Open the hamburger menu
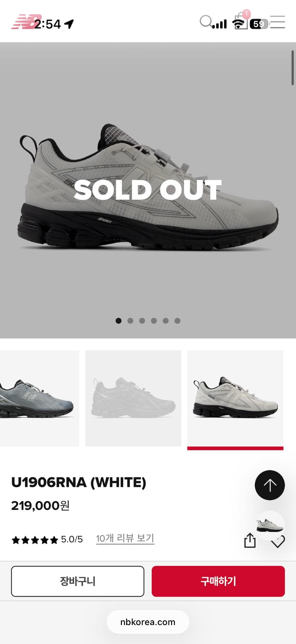The image size is (296, 644). [x=278, y=22]
